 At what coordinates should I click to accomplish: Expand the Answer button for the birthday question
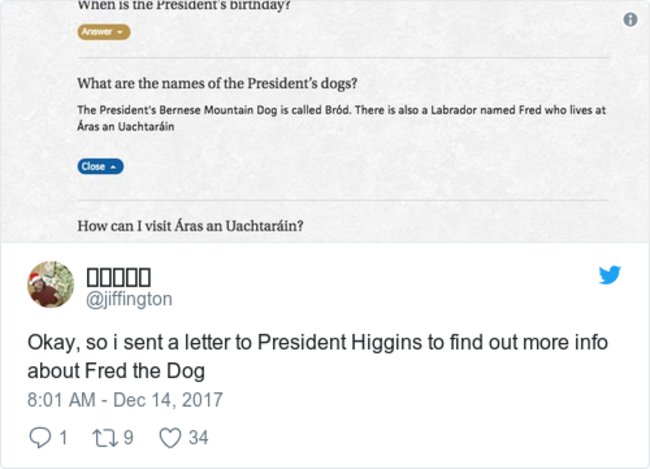pyautogui.click(x=103, y=32)
